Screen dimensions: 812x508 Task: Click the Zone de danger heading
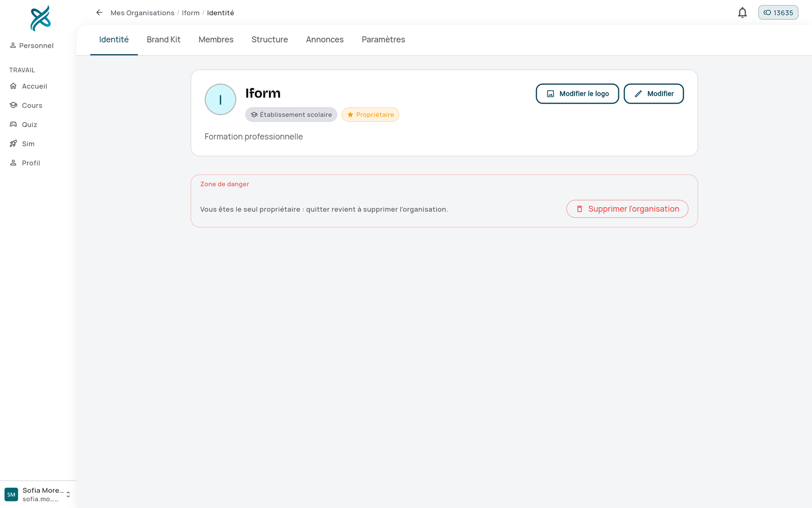tap(224, 184)
